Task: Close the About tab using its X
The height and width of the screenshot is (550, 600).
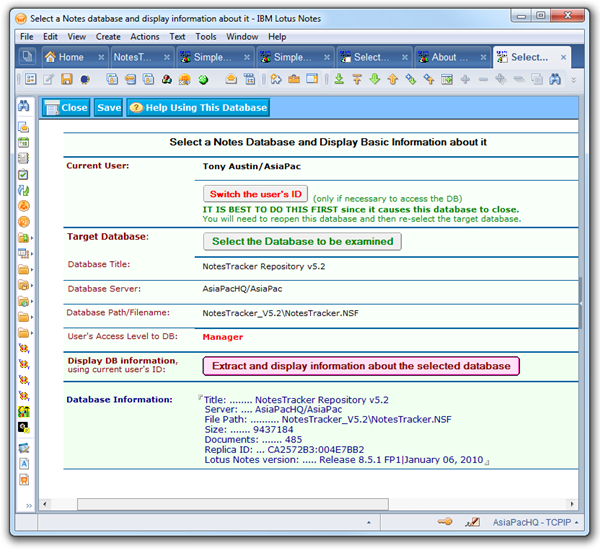Action: pos(484,57)
